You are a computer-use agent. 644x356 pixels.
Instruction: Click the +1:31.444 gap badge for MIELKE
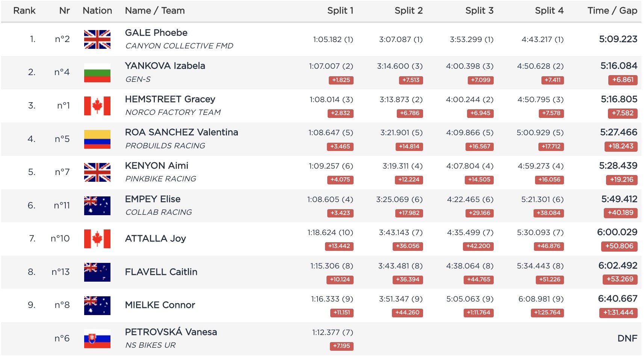coord(618,312)
